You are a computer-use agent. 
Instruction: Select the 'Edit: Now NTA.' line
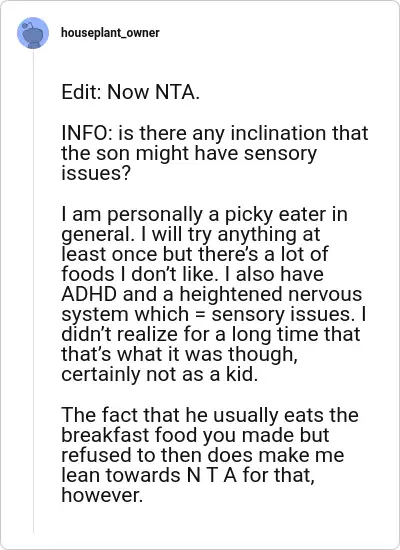(x=131, y=92)
